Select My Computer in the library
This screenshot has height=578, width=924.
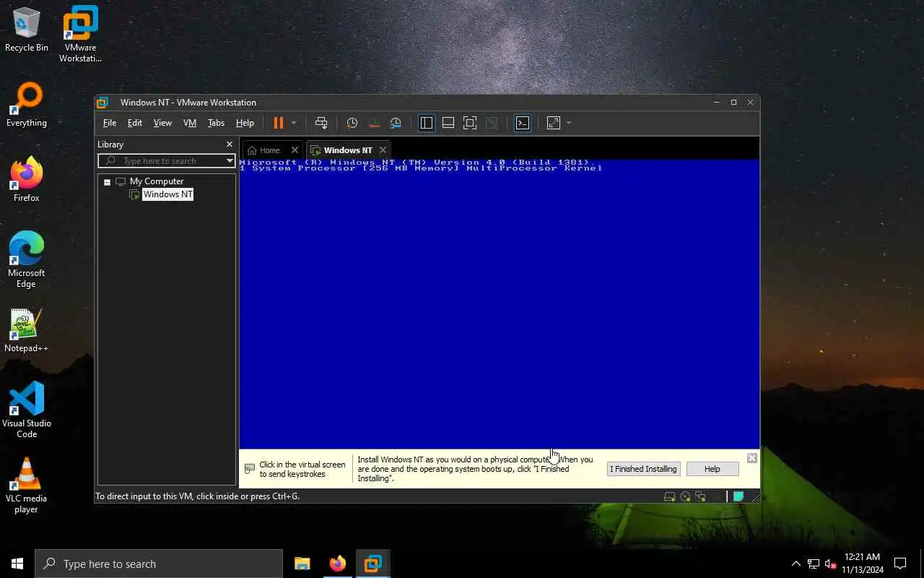click(157, 181)
